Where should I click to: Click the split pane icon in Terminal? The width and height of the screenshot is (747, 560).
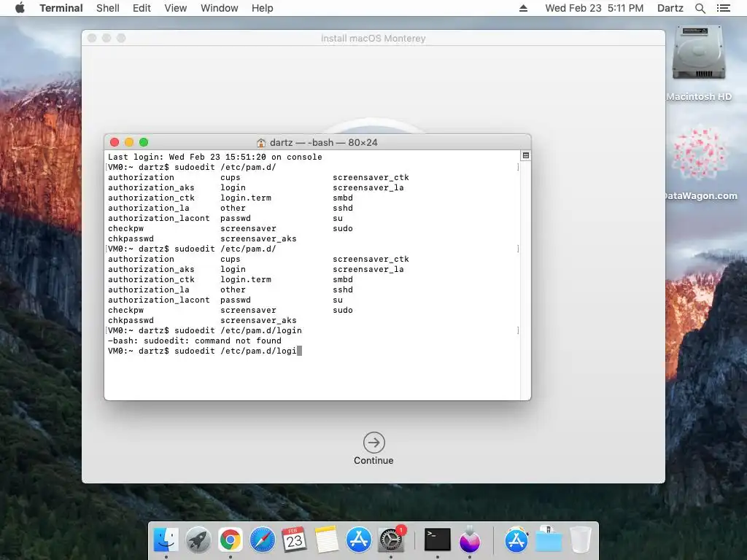(525, 156)
